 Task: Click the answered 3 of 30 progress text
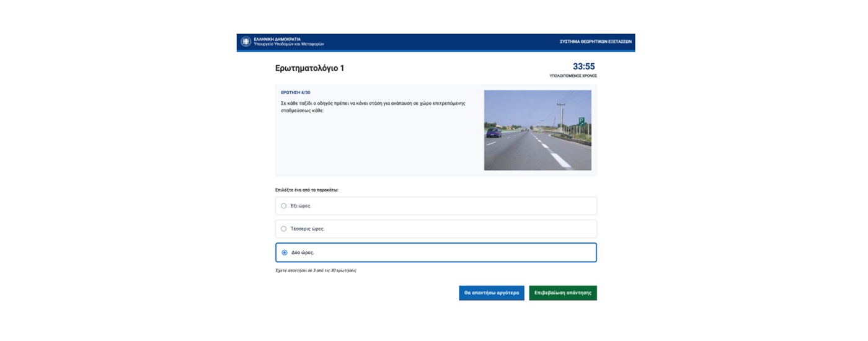(x=316, y=271)
